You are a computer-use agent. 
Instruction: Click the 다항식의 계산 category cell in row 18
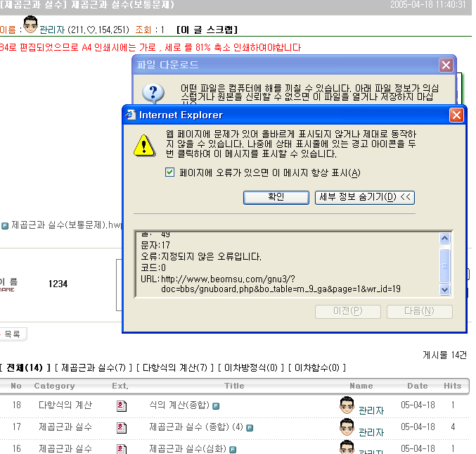pyautogui.click(x=65, y=405)
